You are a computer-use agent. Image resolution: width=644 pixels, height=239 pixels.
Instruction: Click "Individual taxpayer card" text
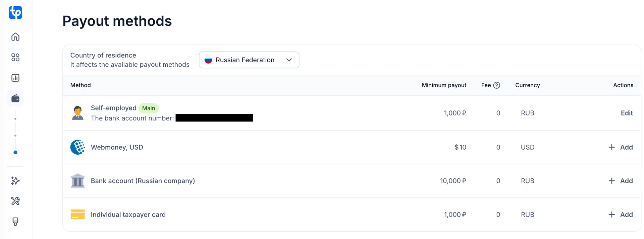click(128, 215)
